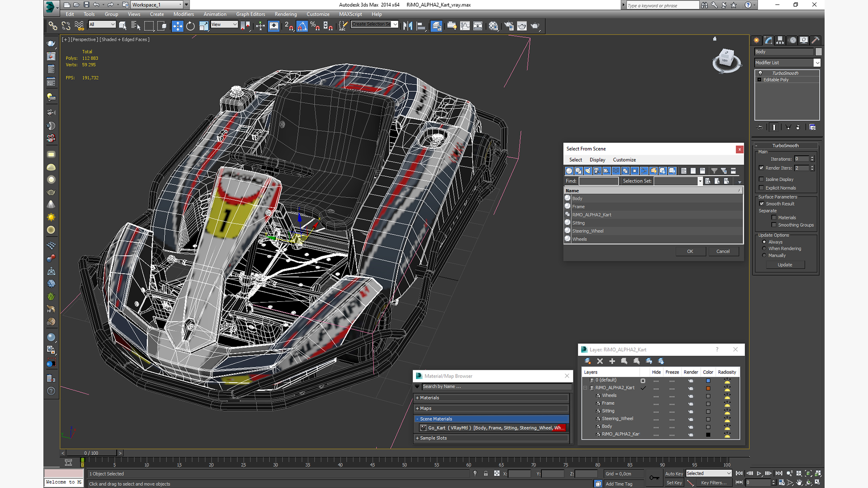
Task: Click the Bind to Space Warp icon
Action: pos(79,26)
